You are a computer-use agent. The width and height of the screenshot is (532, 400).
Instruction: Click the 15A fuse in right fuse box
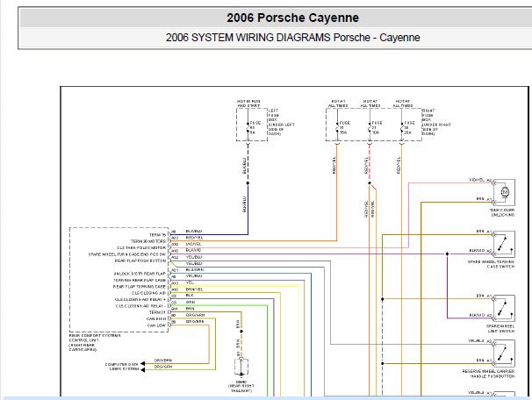(337, 127)
